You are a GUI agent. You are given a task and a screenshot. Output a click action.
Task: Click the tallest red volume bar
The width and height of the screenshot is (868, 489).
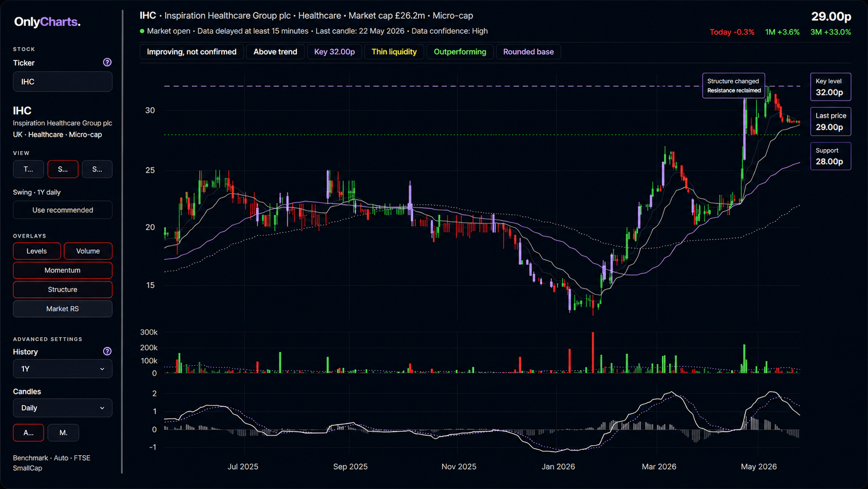pyautogui.click(x=593, y=352)
